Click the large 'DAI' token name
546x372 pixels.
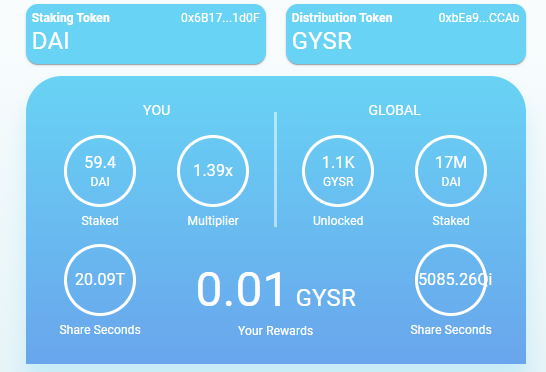coord(50,41)
